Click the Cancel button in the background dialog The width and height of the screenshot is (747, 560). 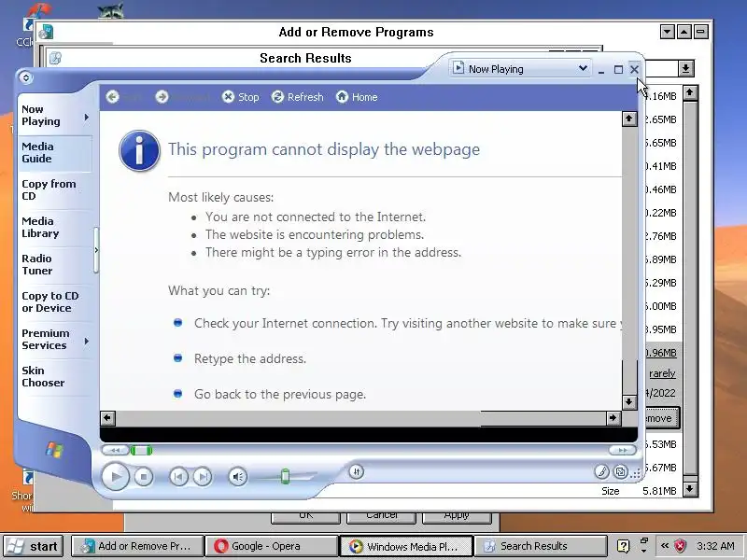tap(382, 516)
